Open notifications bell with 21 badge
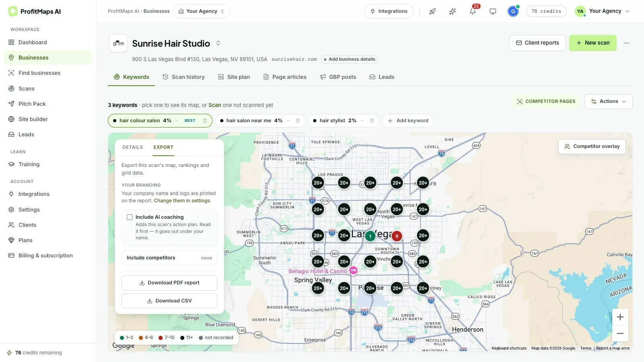This screenshot has height=362, width=644. coord(473,11)
